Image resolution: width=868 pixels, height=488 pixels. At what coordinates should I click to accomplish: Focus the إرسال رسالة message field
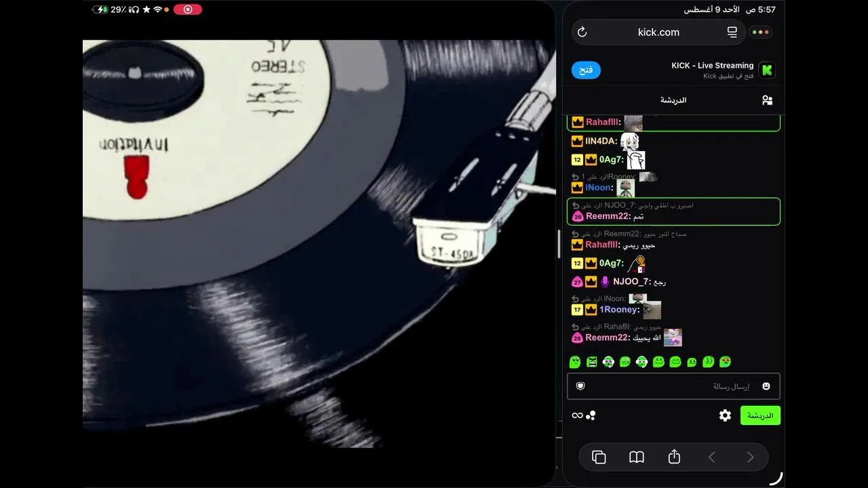pos(673,386)
